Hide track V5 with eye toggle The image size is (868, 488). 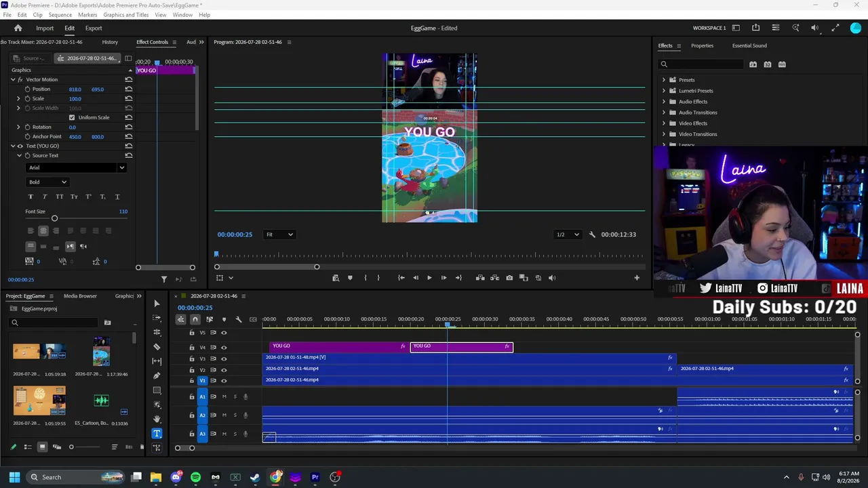click(224, 333)
